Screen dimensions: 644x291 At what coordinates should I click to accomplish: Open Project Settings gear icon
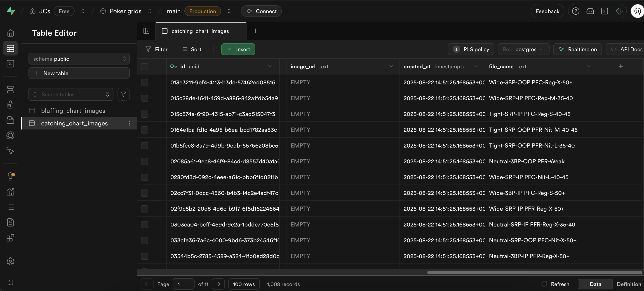click(10, 261)
